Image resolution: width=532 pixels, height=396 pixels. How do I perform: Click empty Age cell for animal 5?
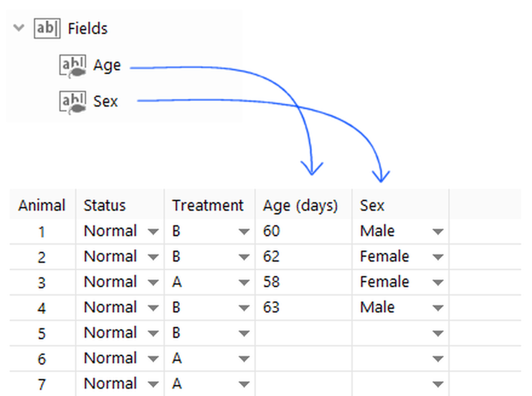click(x=303, y=333)
